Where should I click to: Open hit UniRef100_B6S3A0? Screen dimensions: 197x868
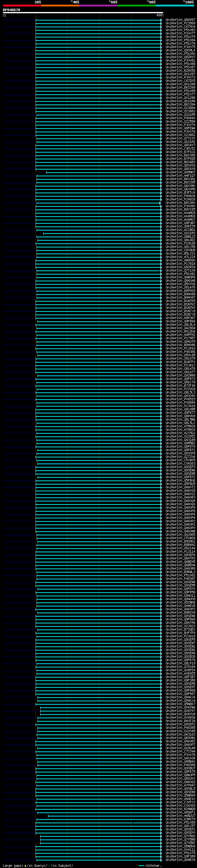[180, 203]
